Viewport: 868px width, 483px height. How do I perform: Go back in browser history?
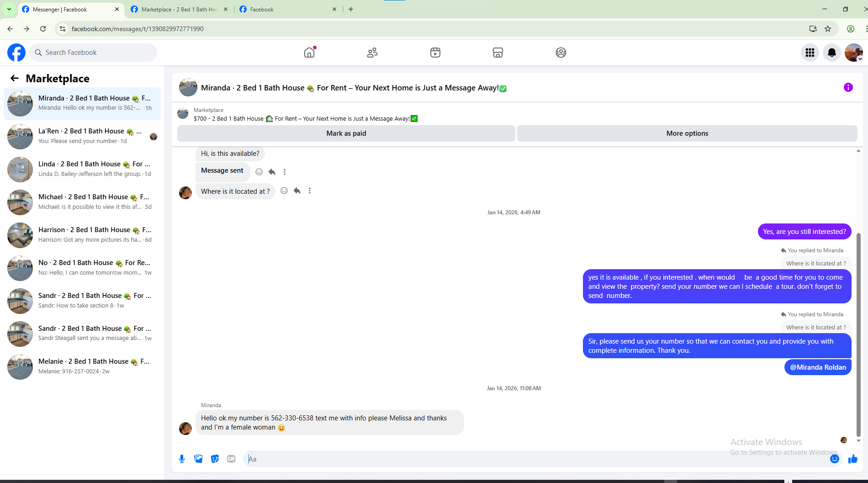(10, 29)
